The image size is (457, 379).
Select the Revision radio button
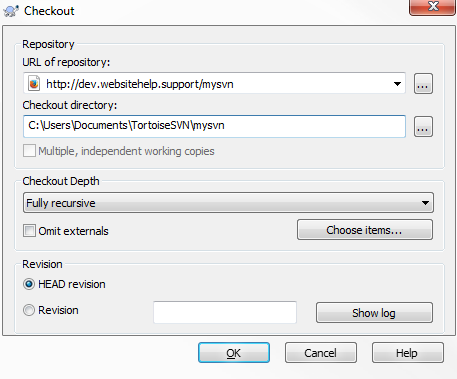click(29, 310)
